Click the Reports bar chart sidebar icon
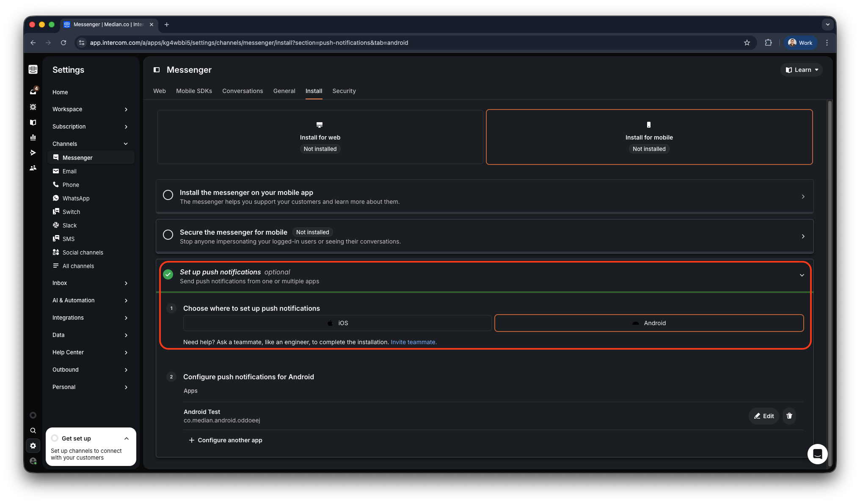The image size is (860, 504). click(x=33, y=137)
